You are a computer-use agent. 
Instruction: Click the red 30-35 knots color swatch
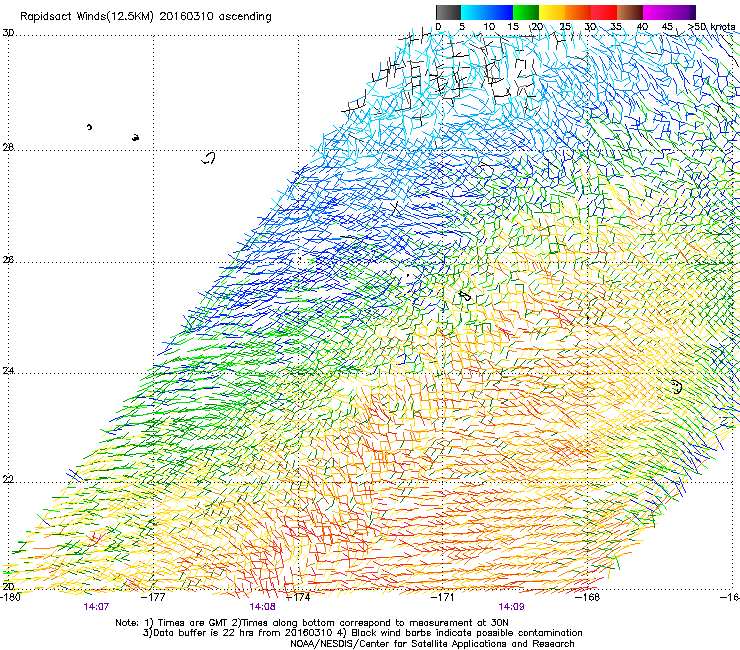604,12
